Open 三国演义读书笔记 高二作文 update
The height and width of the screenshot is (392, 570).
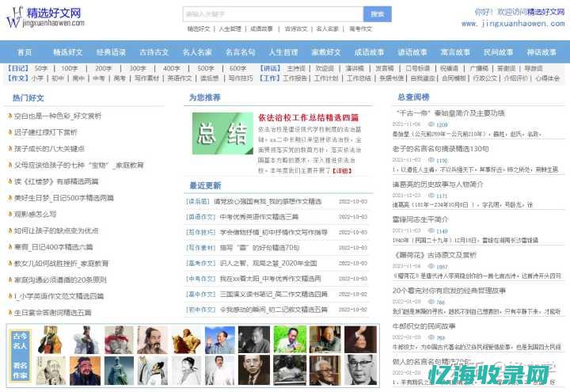tap(273, 294)
